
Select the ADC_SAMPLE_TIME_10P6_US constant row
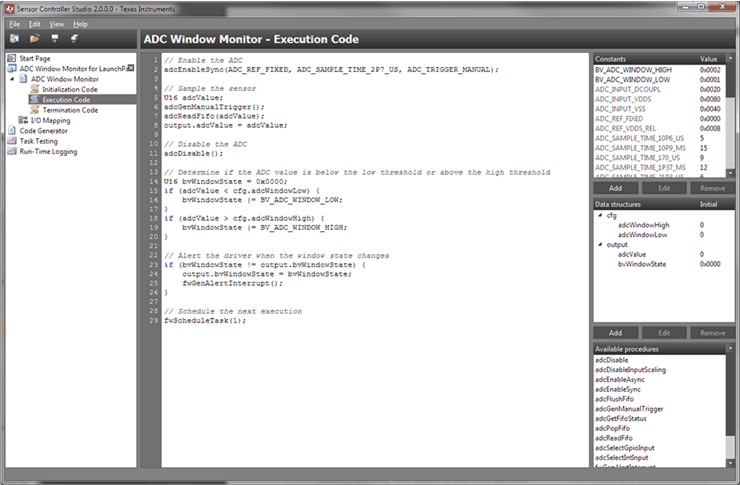660,138
